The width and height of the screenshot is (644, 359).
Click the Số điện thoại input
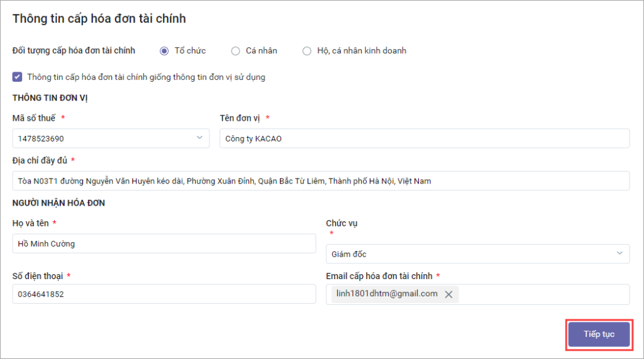pos(164,294)
